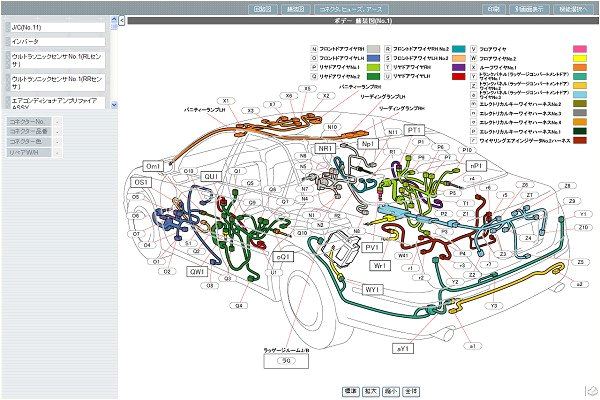This screenshot has height=400, width=600.
Task: Click the QU1 connector label
Action: tap(211, 175)
